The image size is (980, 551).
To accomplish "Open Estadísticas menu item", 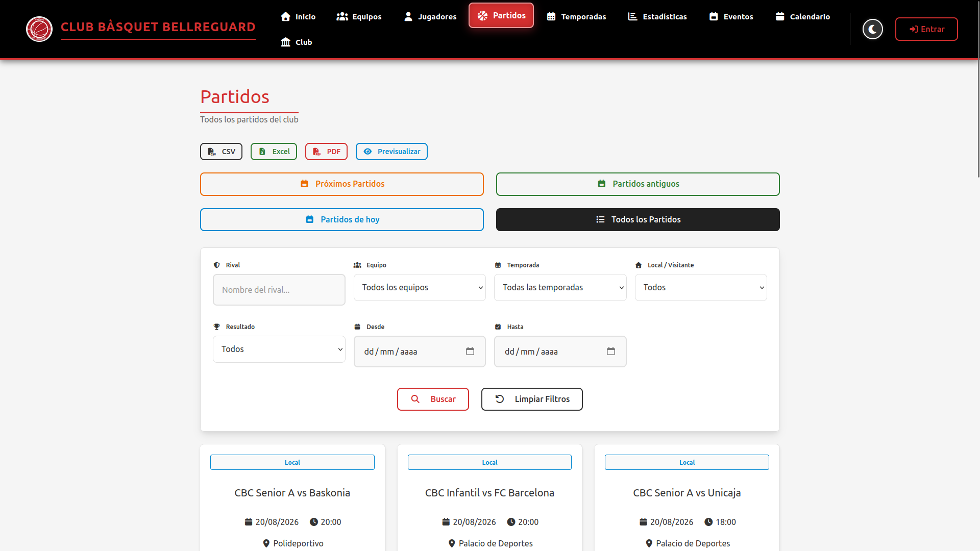I will click(x=657, y=16).
